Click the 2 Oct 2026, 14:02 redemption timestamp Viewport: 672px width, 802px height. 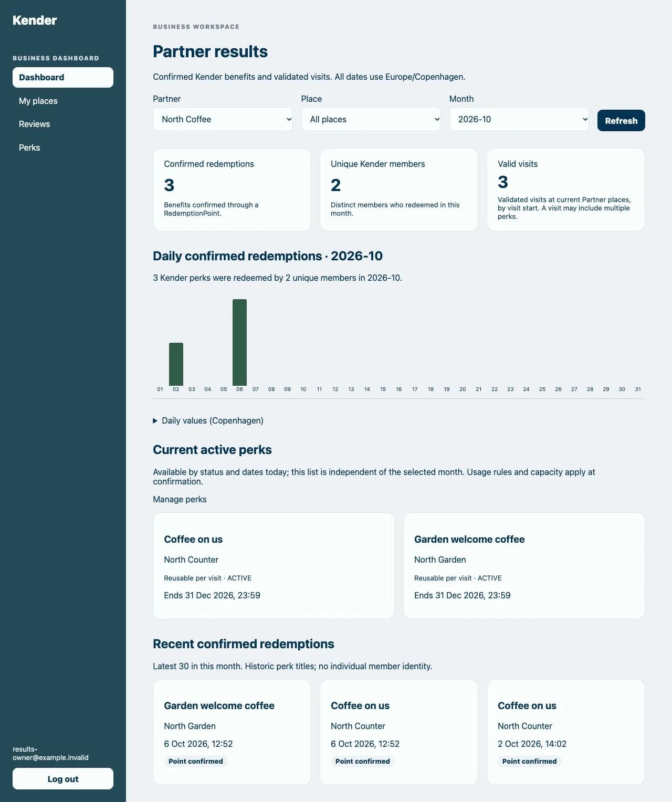[x=532, y=744]
